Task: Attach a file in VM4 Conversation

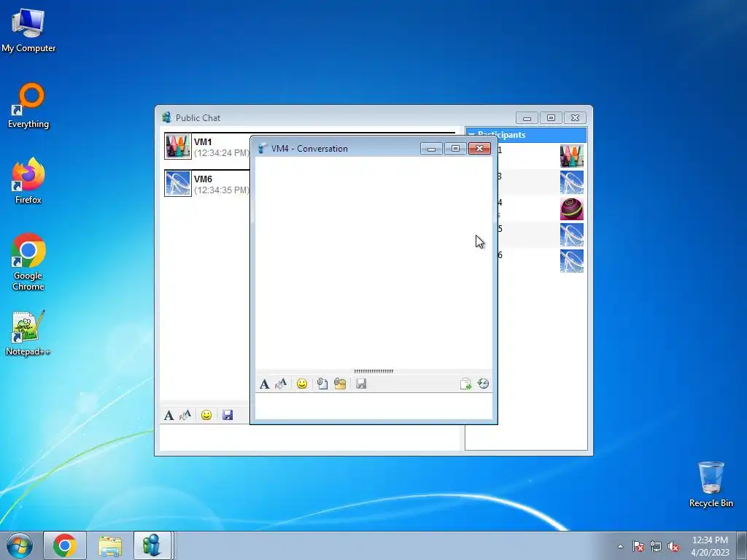Action: 322,384
